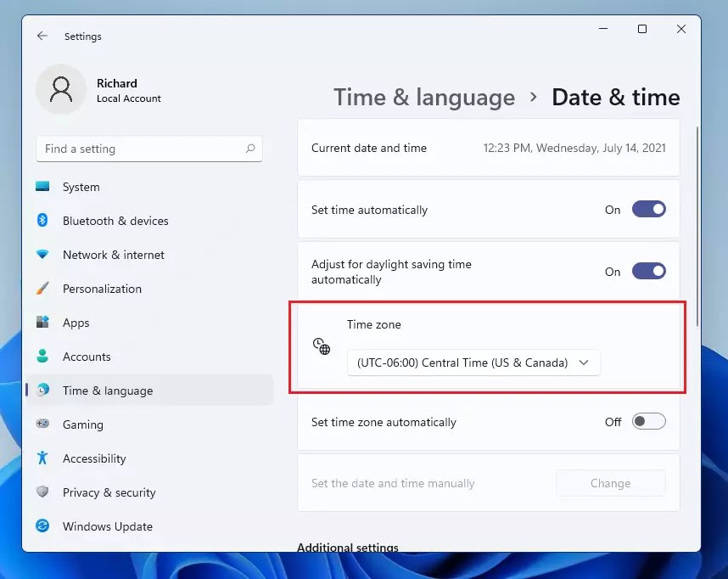Click the Time & language breadcrumb link
The image size is (728, 579).
pyautogui.click(x=423, y=97)
